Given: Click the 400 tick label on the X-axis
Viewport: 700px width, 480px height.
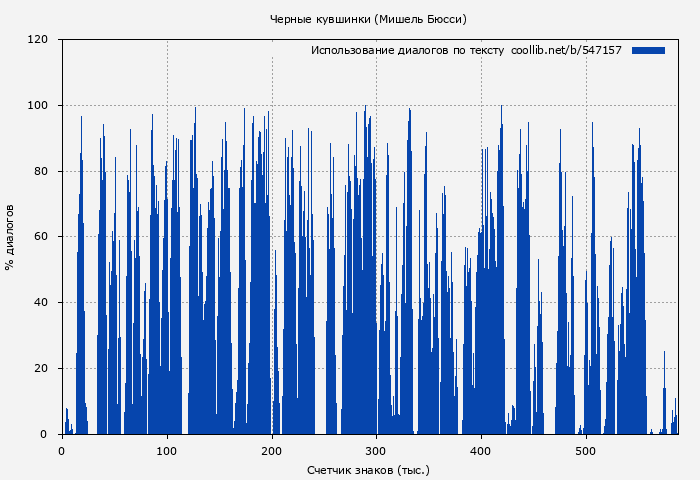Looking at the screenshot, I should tap(482, 451).
